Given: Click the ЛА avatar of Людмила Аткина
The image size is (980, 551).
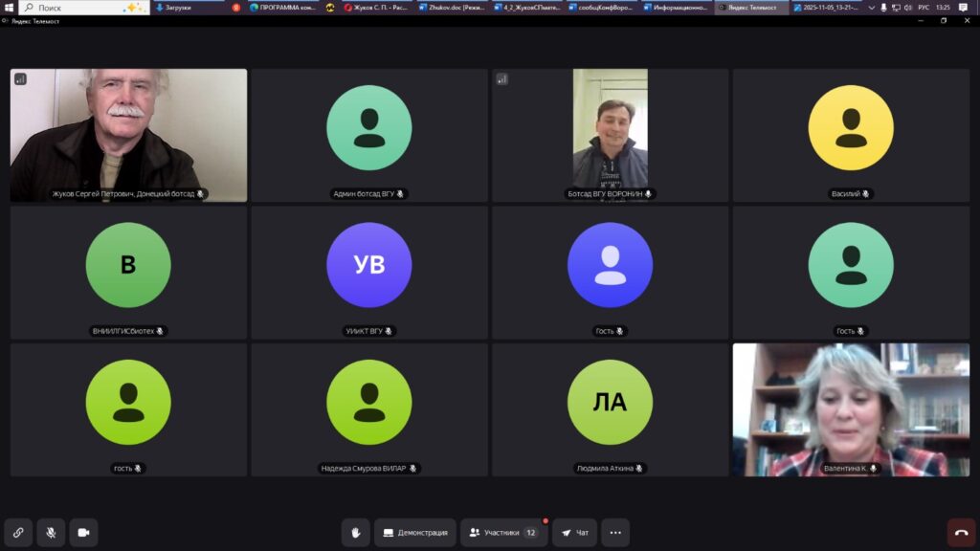Looking at the screenshot, I should click(610, 402).
